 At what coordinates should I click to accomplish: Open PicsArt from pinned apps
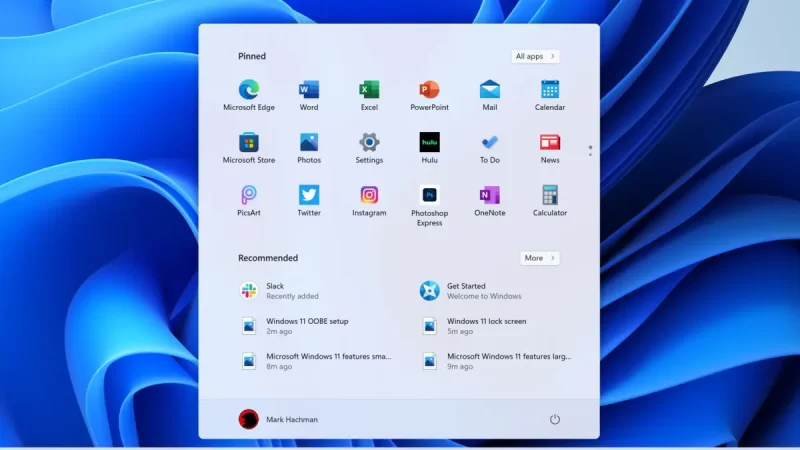(x=248, y=195)
